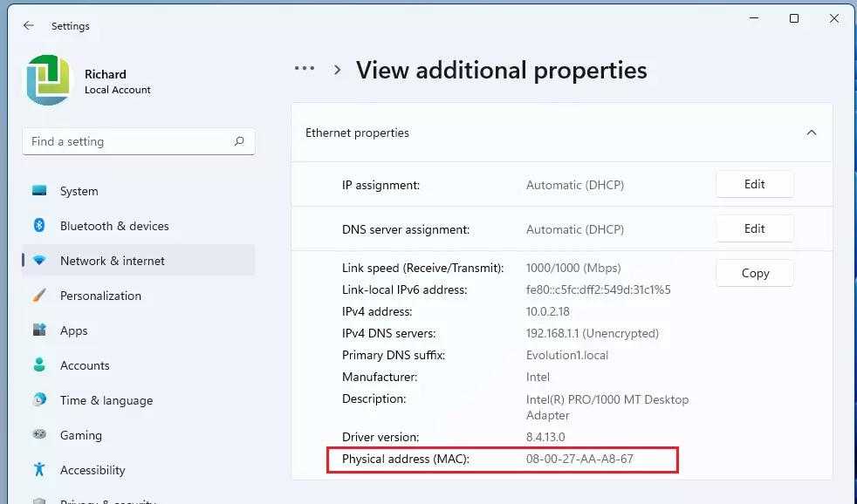Click the Accounts person icon
The height and width of the screenshot is (504, 857).
point(39,364)
